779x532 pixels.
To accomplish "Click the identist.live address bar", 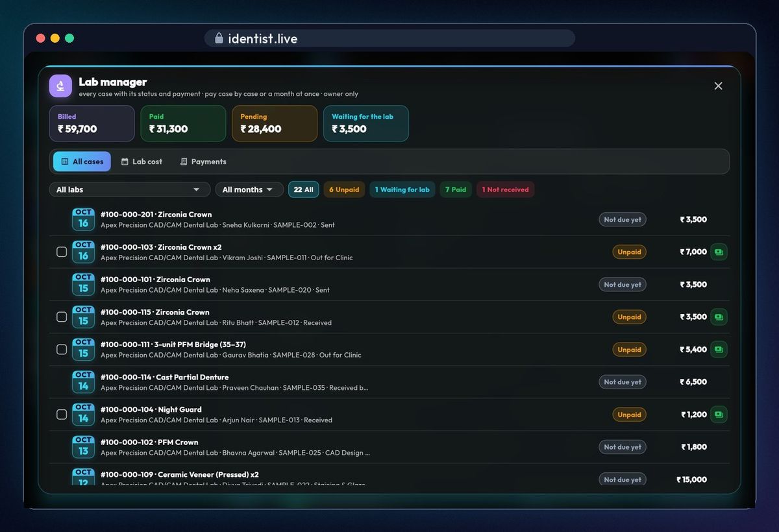I will (x=389, y=38).
